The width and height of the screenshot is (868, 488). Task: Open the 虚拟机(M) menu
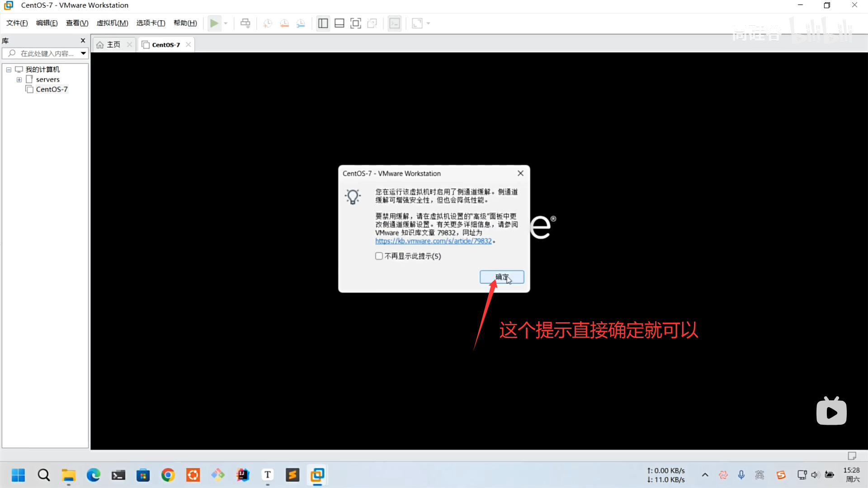click(112, 23)
